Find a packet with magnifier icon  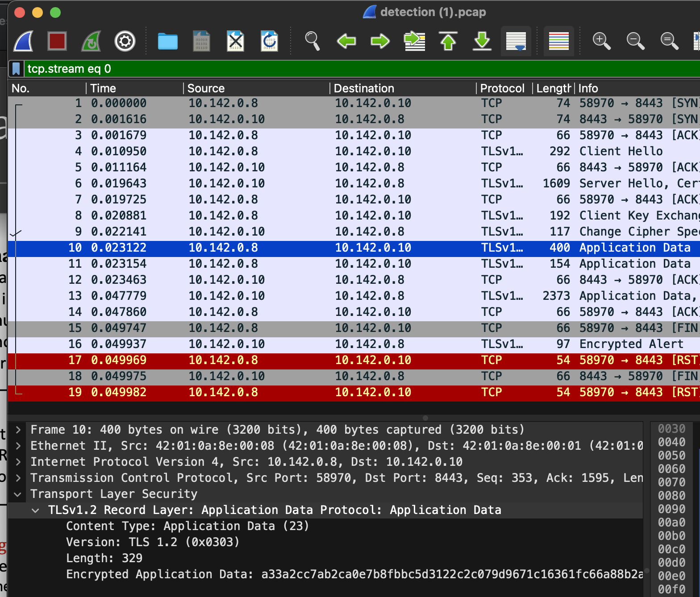click(x=312, y=41)
